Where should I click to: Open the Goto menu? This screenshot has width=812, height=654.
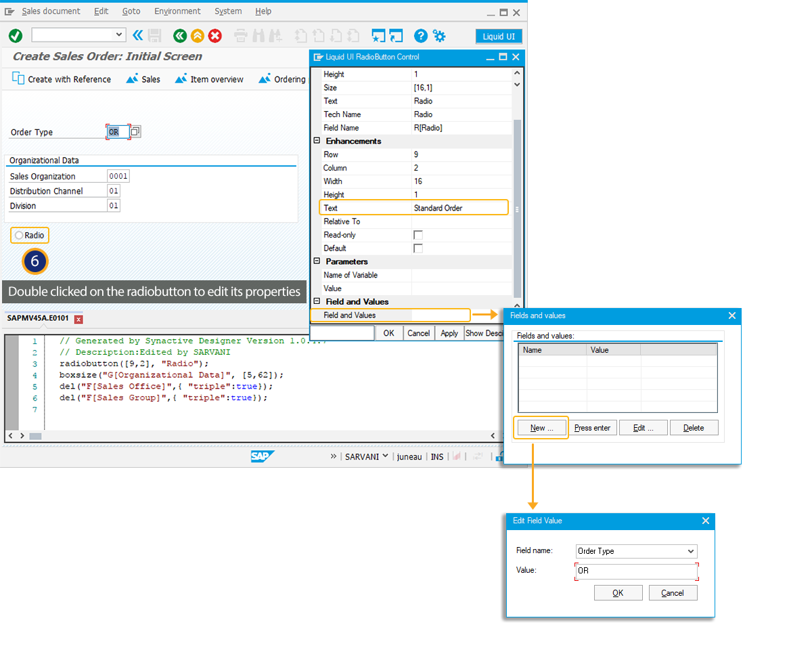click(131, 11)
